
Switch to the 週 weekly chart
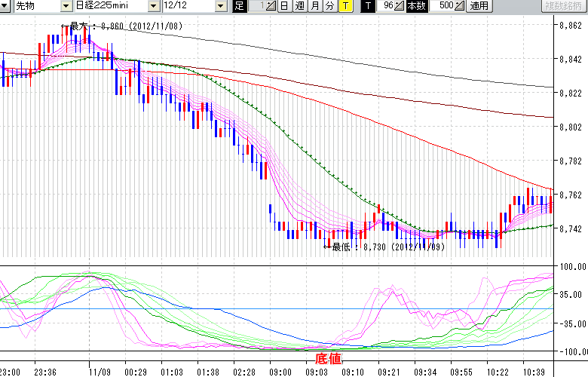tap(299, 6)
